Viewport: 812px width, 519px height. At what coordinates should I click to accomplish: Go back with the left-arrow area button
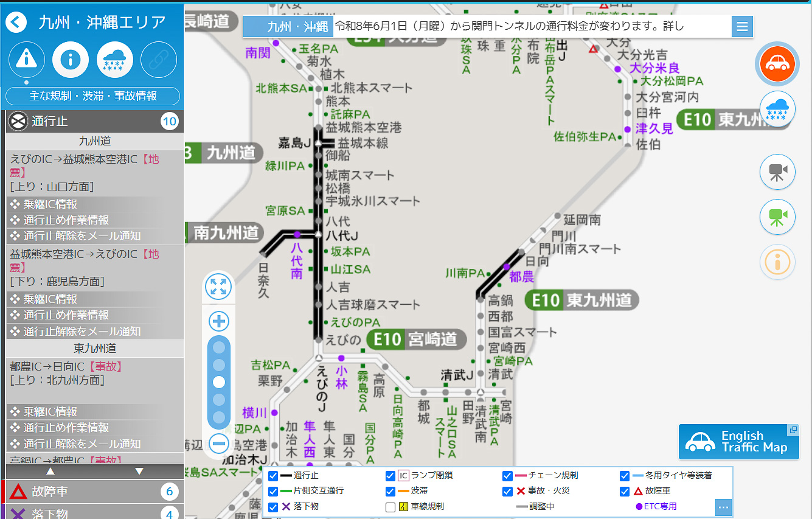click(x=16, y=23)
